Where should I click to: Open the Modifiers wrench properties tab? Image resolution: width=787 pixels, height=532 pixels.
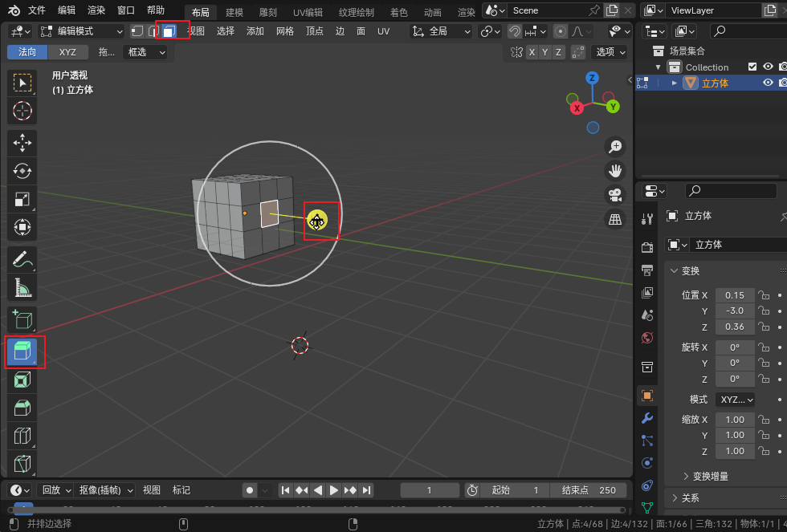pyautogui.click(x=647, y=418)
